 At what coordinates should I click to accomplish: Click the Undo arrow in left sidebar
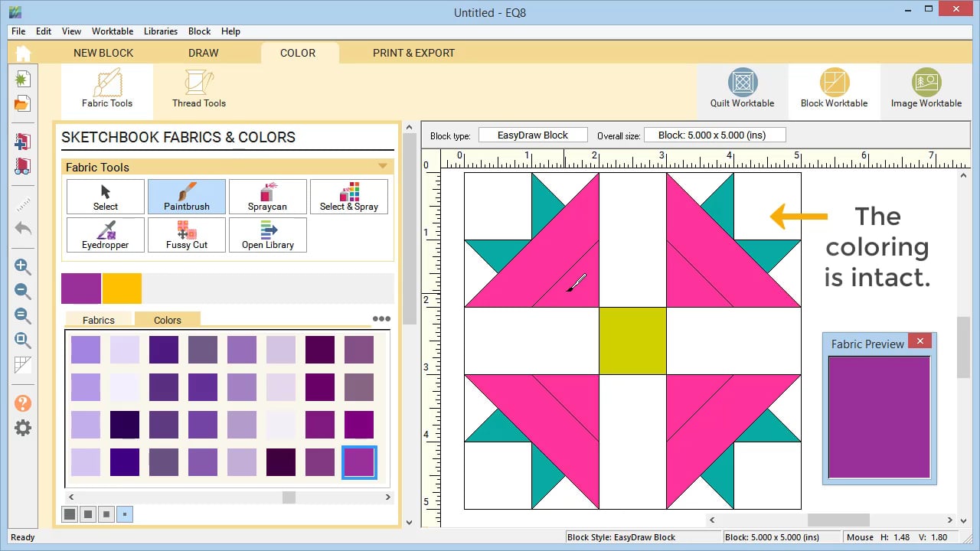[x=23, y=229]
